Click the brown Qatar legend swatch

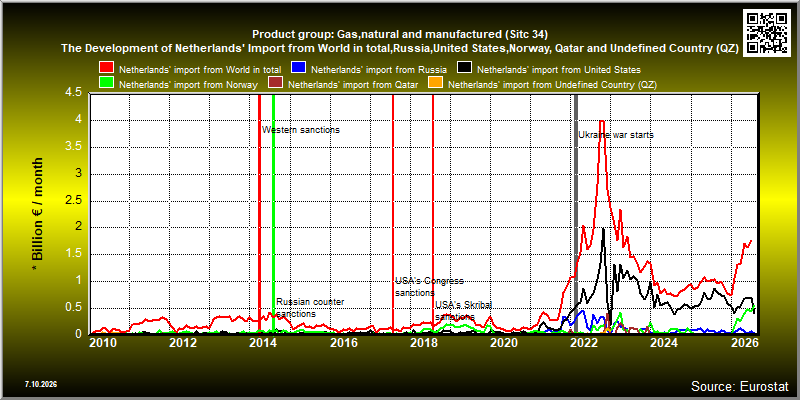pos(276,84)
